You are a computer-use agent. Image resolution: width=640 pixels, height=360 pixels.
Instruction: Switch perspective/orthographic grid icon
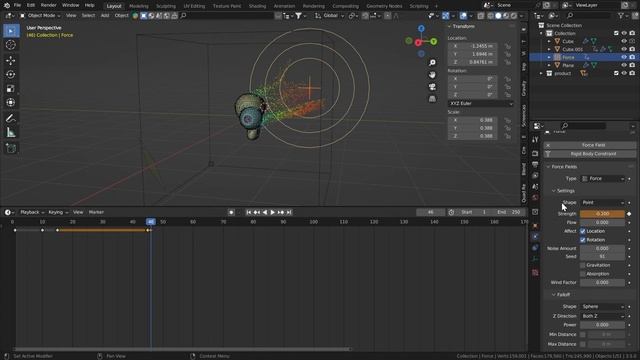pyautogui.click(x=432, y=99)
